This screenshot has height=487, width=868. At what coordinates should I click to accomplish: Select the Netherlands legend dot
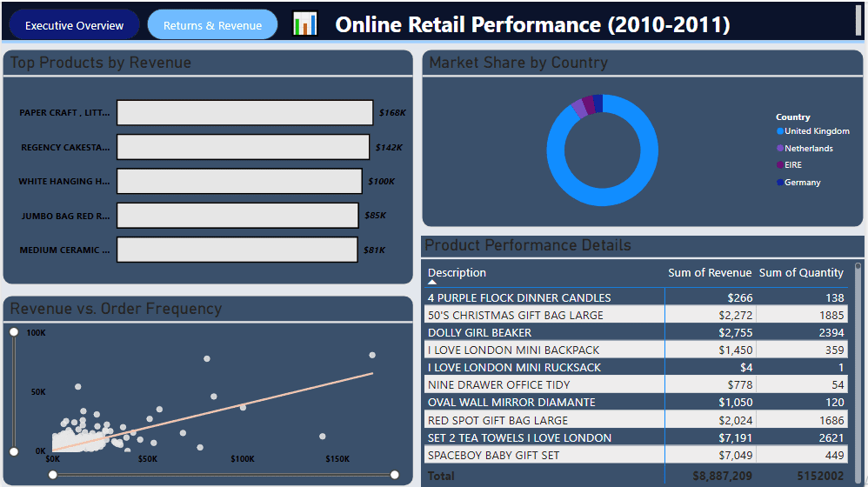tap(780, 149)
